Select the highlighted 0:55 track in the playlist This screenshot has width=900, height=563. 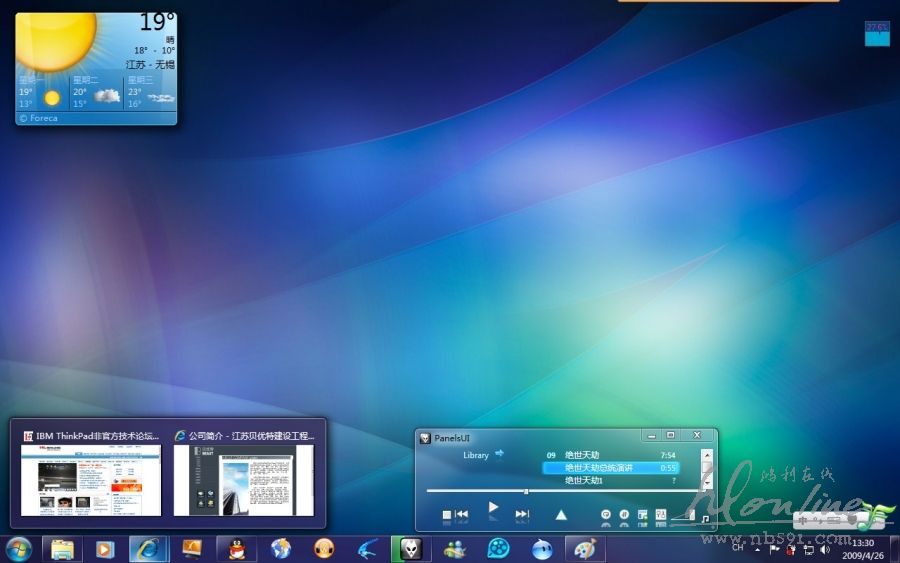(610, 467)
